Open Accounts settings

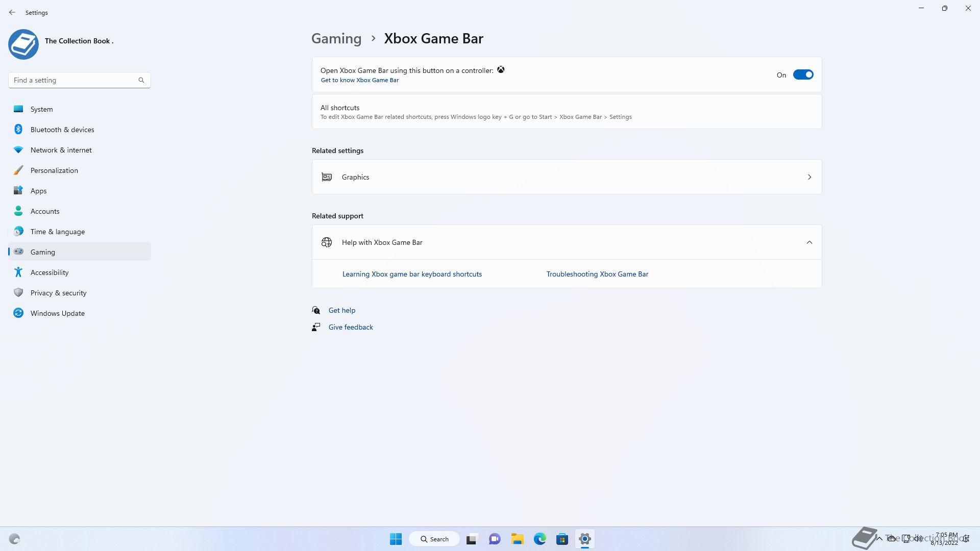pos(80,211)
